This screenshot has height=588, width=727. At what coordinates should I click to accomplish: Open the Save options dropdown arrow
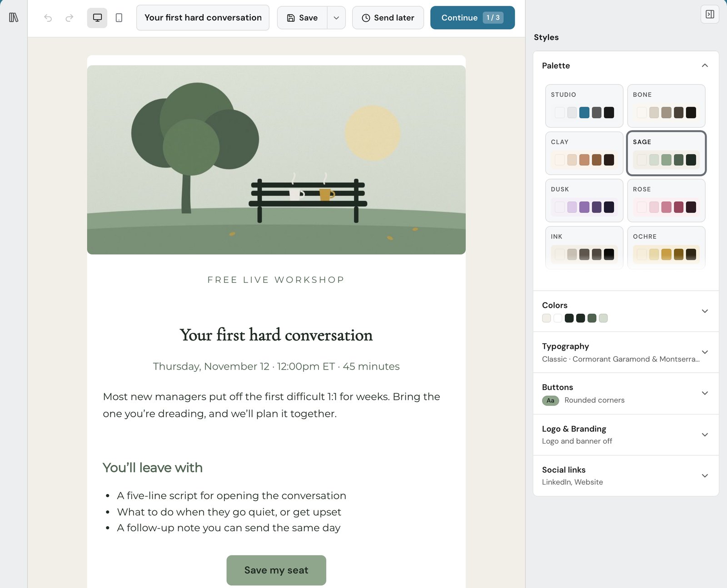click(x=336, y=18)
